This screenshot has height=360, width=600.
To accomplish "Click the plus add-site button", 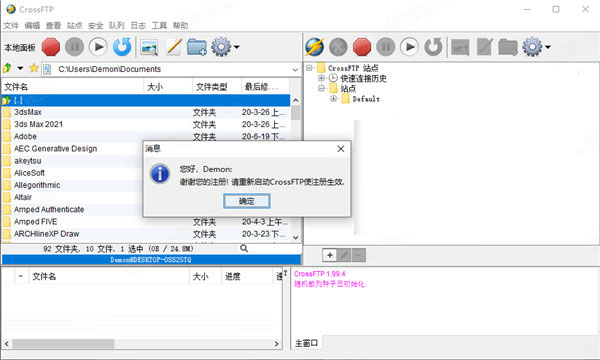I will pyautogui.click(x=330, y=255).
